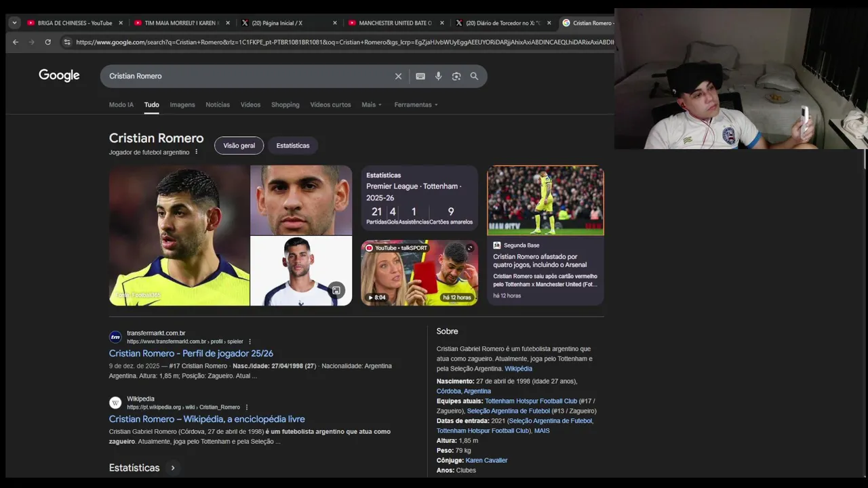Screen dimensions: 868x488
Task: Expand the Ferramentas dropdown
Action: pos(416,104)
